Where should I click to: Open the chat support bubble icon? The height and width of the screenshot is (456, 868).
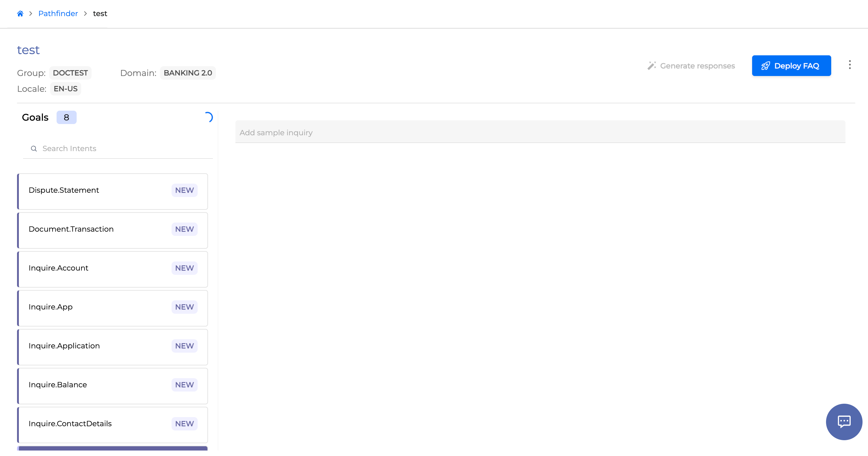click(x=844, y=421)
